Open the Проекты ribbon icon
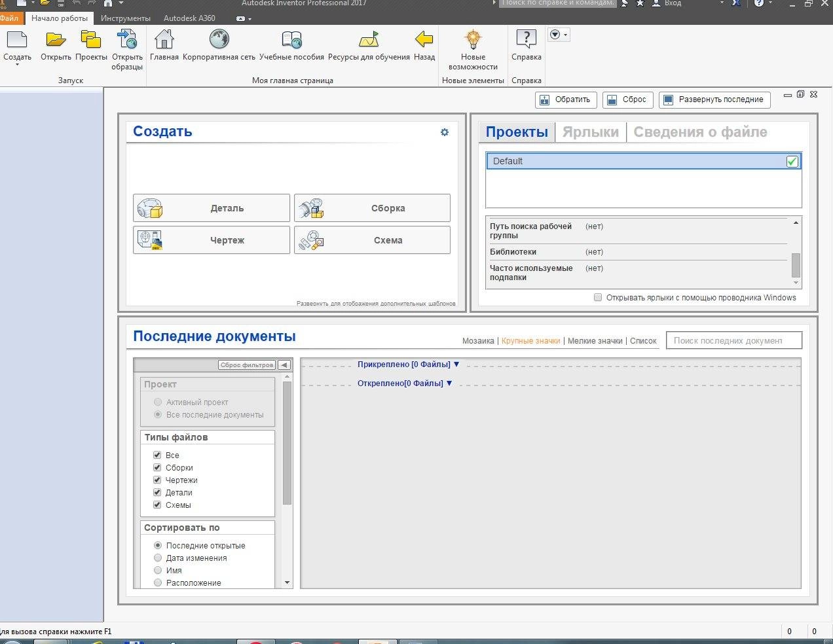Viewport: 833px width, 644px height. tap(91, 41)
